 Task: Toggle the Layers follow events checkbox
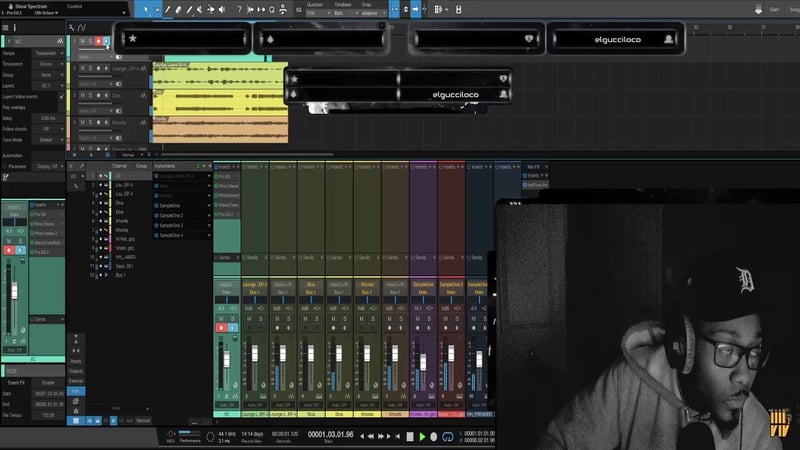(x=61, y=96)
